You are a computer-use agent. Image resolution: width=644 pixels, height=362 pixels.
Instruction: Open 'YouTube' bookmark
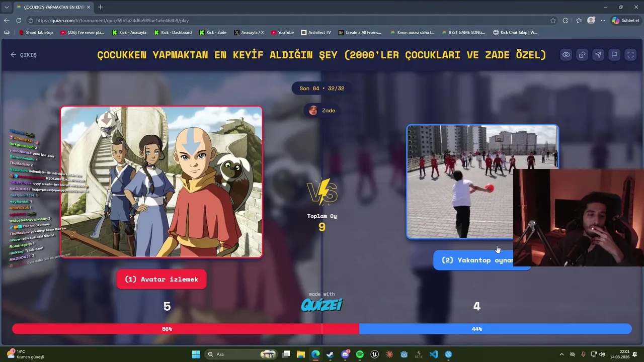tap(282, 32)
